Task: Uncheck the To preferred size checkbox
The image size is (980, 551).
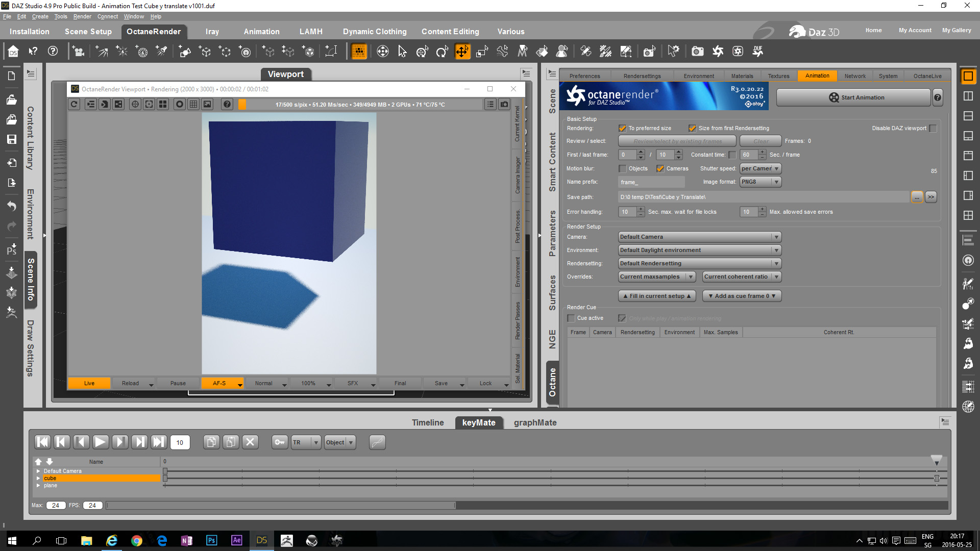Action: (622, 129)
